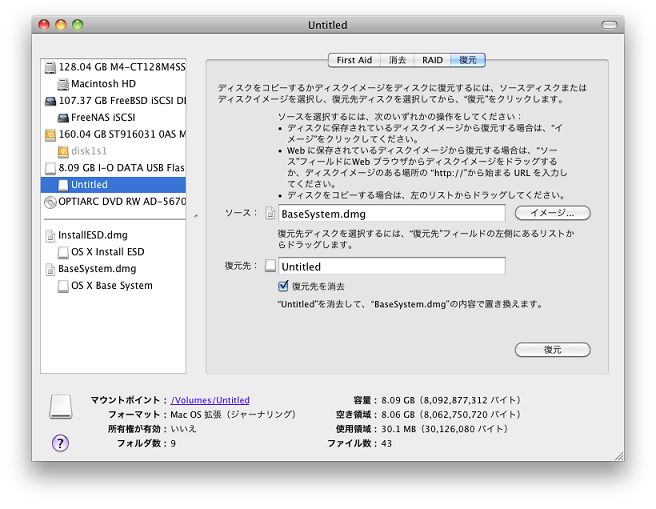Click the ソース input field

(392, 214)
